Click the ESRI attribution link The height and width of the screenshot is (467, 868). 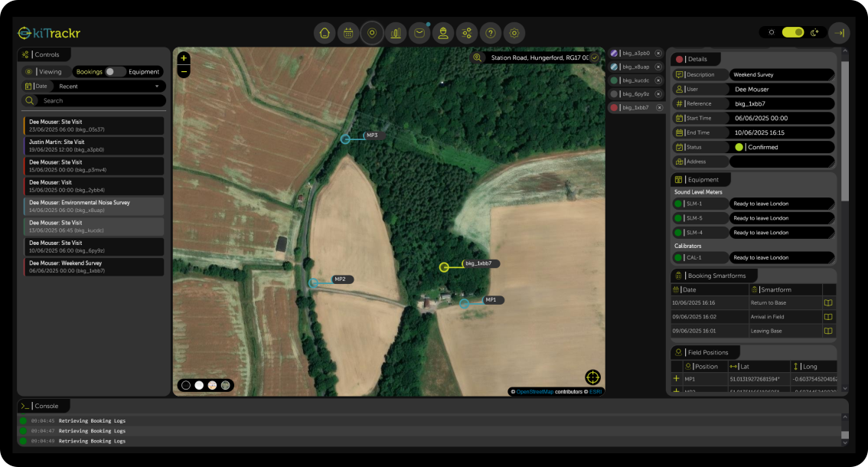tap(595, 391)
